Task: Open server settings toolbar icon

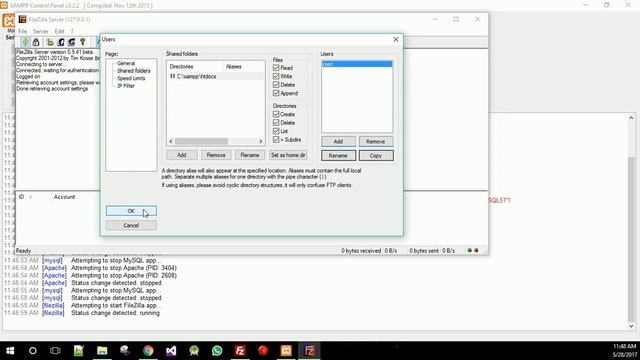Action: [x=50, y=42]
